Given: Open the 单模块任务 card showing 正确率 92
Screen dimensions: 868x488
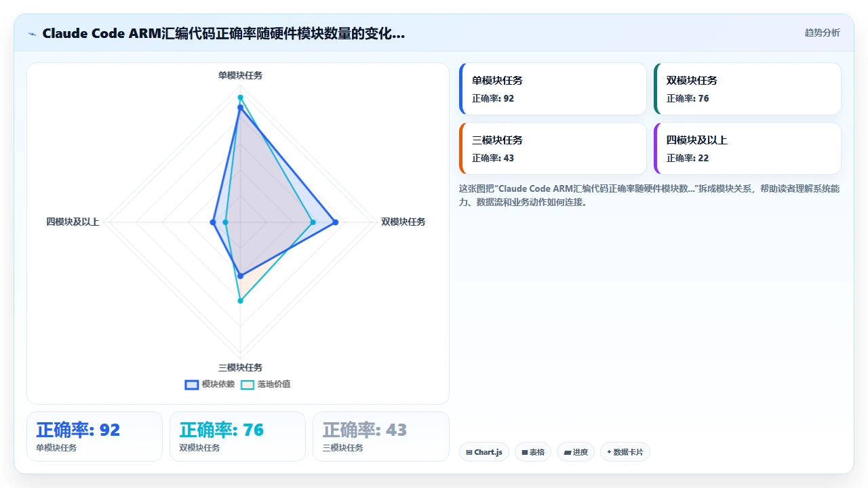Looking at the screenshot, I should 553,89.
